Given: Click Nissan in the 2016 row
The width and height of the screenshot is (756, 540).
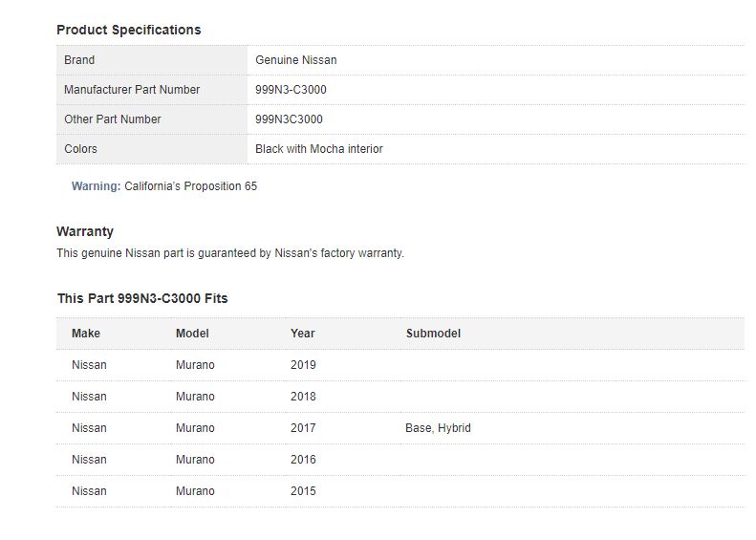Looking at the screenshot, I should coord(89,460).
